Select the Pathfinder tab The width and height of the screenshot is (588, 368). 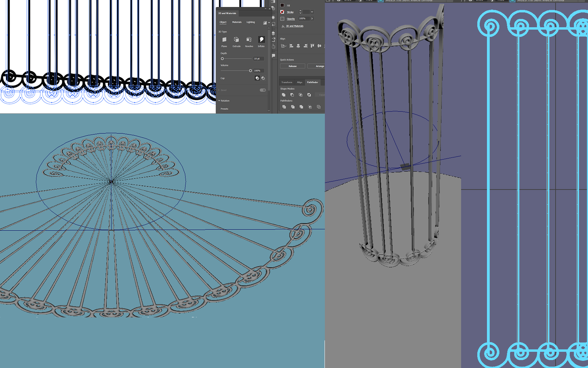[312, 82]
